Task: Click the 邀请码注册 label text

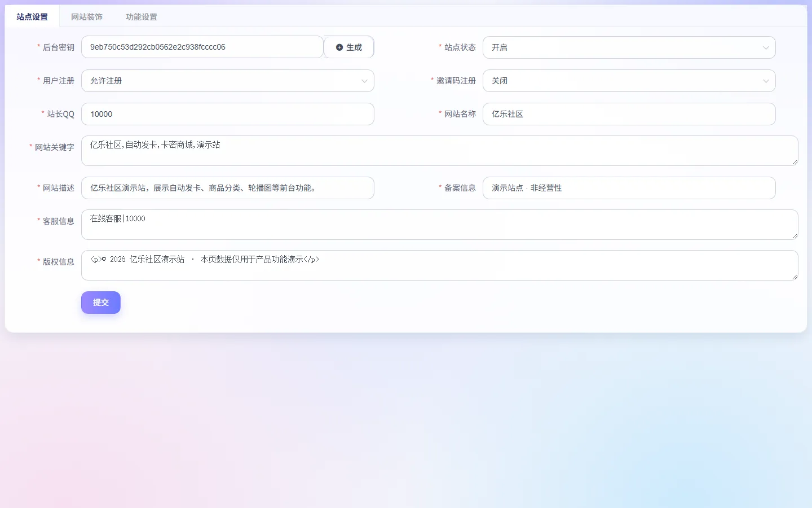Action: click(x=456, y=81)
